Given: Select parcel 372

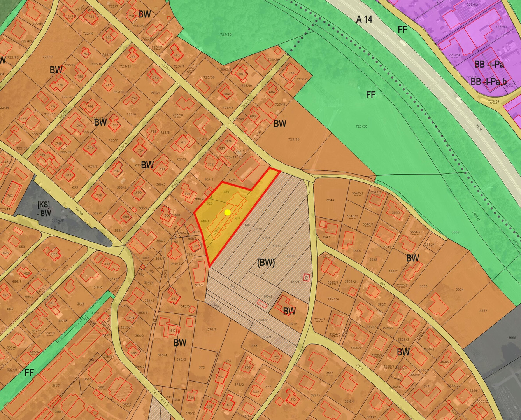Looking at the screenshot, I should pyautogui.click(x=202, y=367).
